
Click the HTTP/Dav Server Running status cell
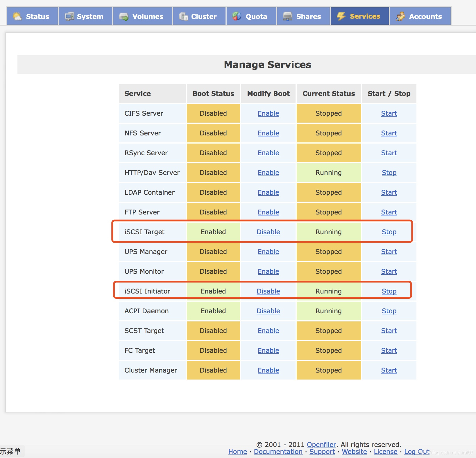(329, 173)
